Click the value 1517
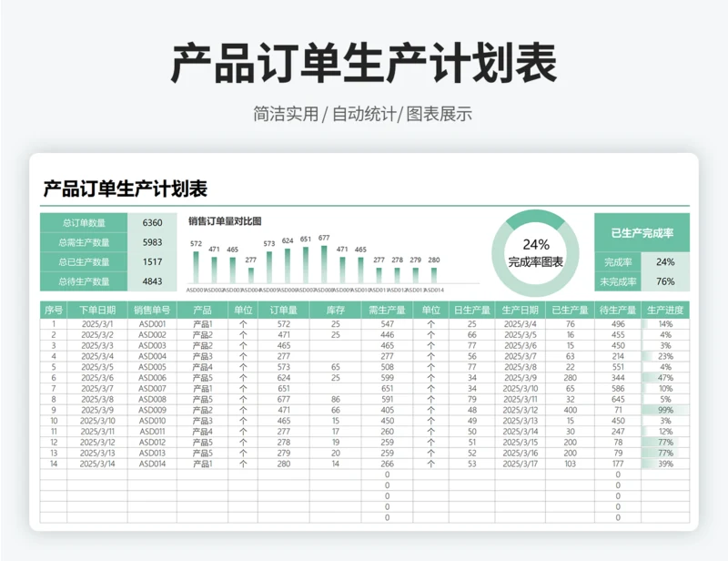Image resolution: width=728 pixels, height=561 pixels. point(152,261)
